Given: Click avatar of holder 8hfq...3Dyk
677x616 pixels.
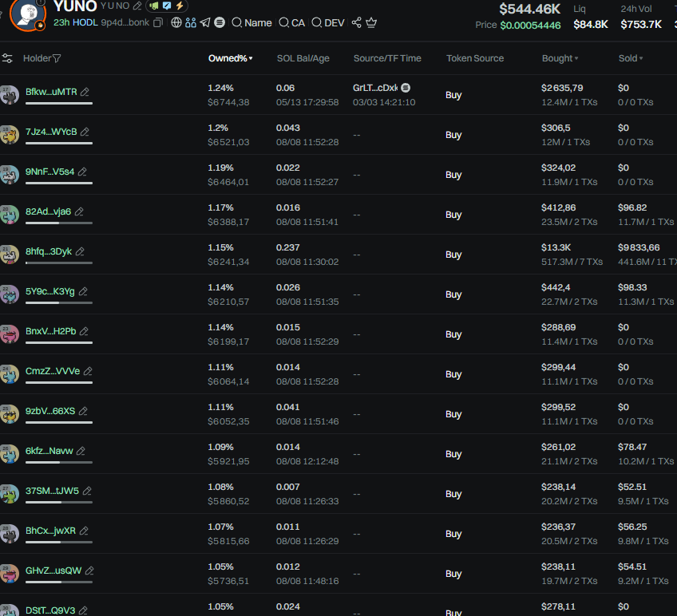Looking at the screenshot, I should pos(10,255).
